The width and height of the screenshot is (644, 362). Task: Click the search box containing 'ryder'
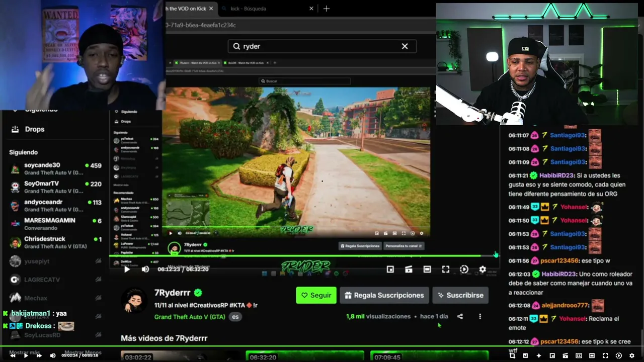pyautogui.click(x=322, y=46)
